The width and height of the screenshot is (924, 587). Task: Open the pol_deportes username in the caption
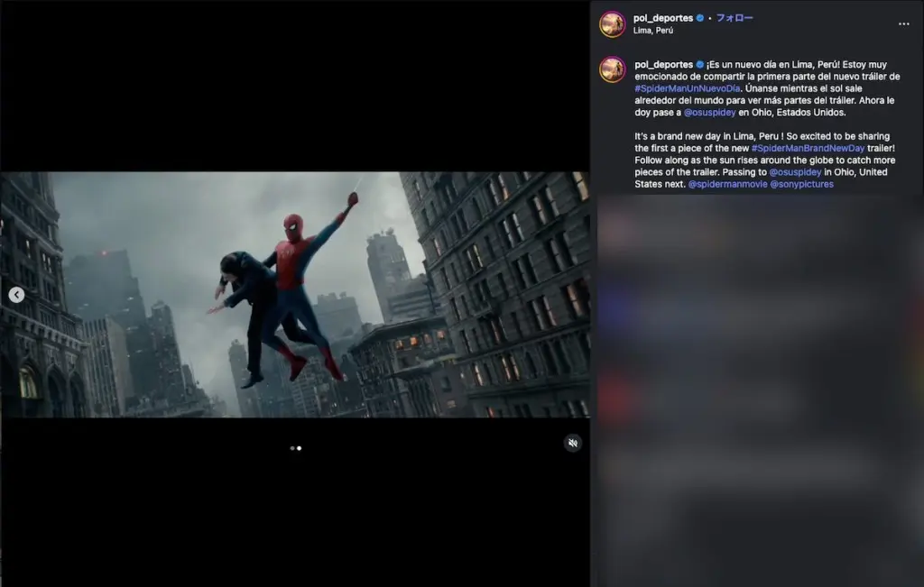click(663, 65)
